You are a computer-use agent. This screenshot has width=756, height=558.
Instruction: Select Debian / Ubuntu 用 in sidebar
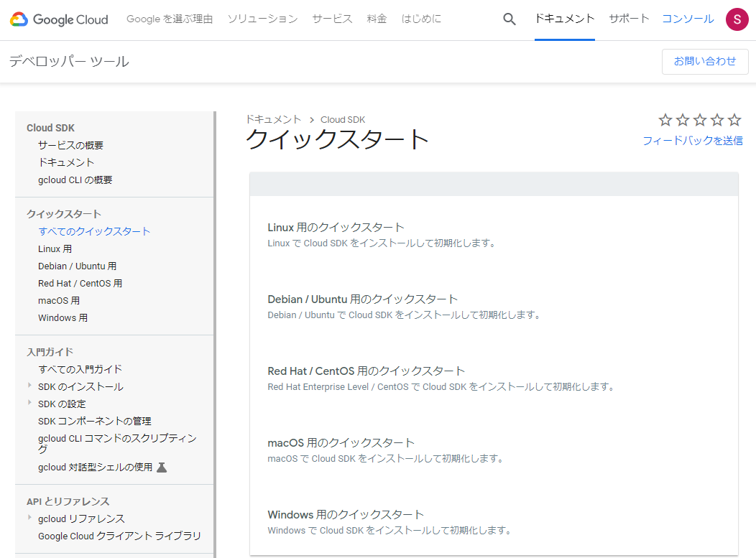[77, 266]
